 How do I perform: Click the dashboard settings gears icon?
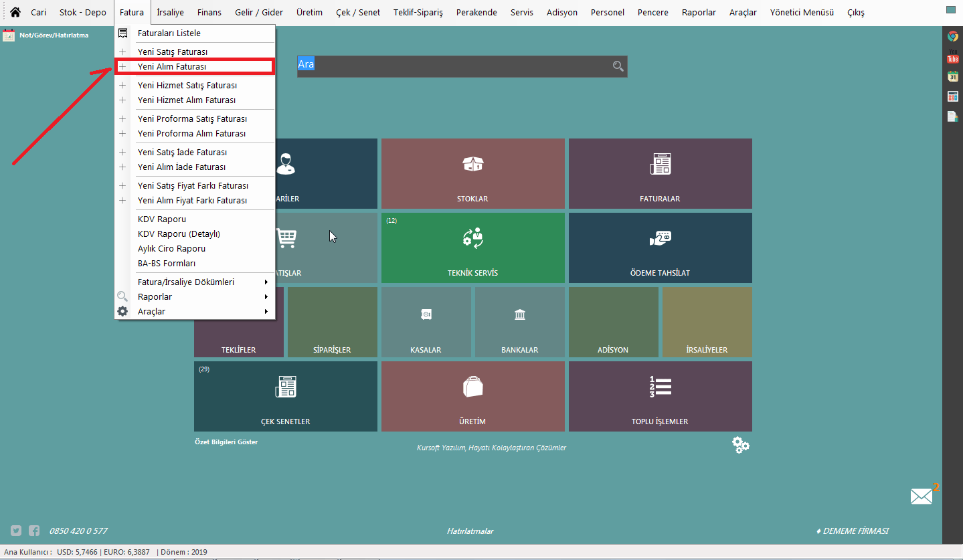tap(741, 445)
